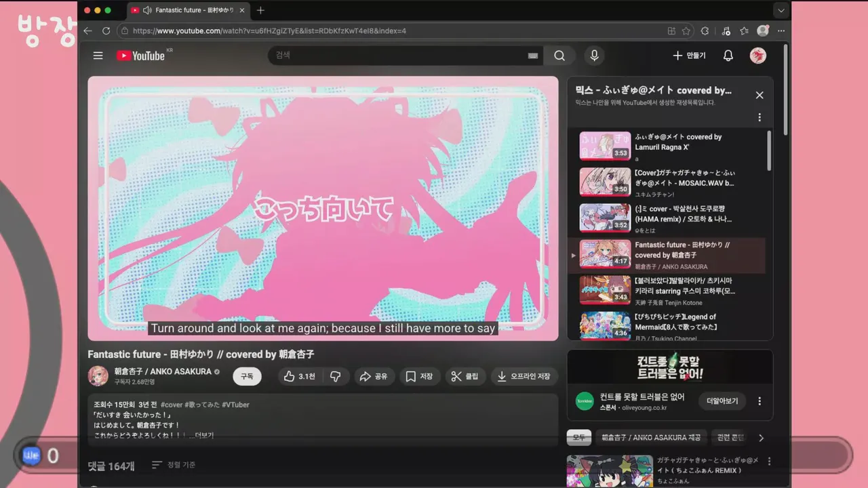Open the mix playlist three-dot options
Screen dimensions: 868x488
click(759, 117)
